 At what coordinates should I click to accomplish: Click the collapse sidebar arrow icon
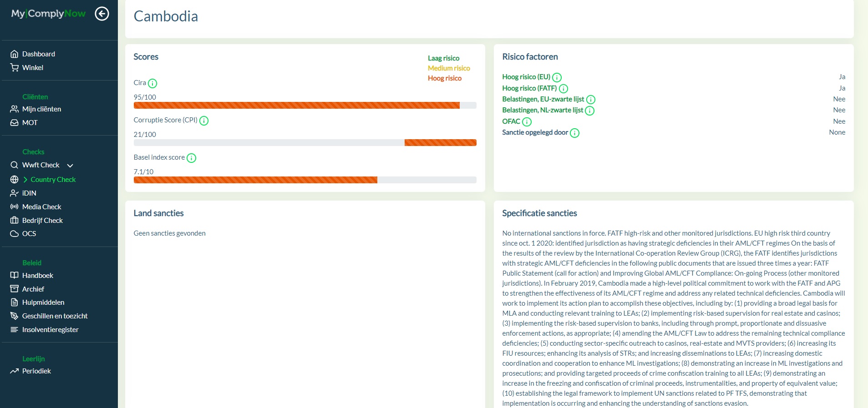pyautogui.click(x=102, y=14)
